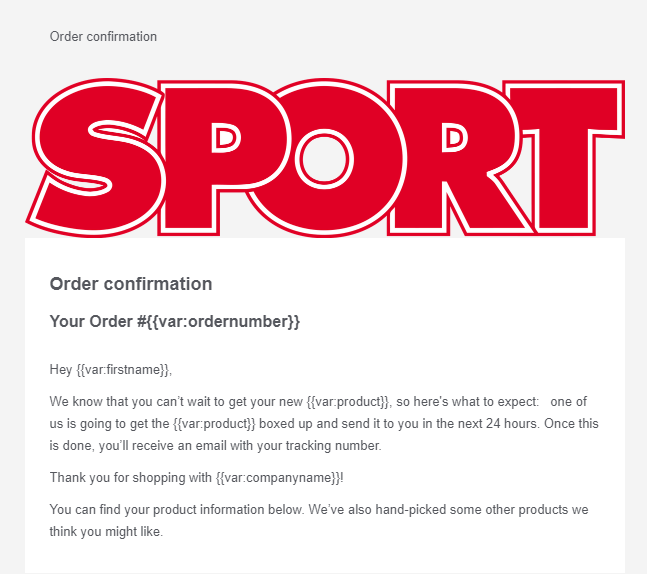The height and width of the screenshot is (574, 647).
Task: Click the 'Hey {{var:firstname}},' greeting line
Action: pyautogui.click(x=111, y=369)
